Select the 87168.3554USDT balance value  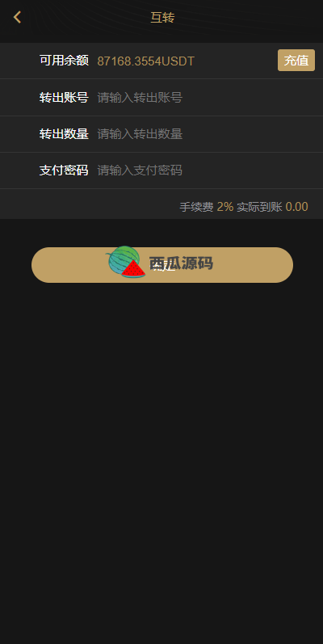pos(145,61)
